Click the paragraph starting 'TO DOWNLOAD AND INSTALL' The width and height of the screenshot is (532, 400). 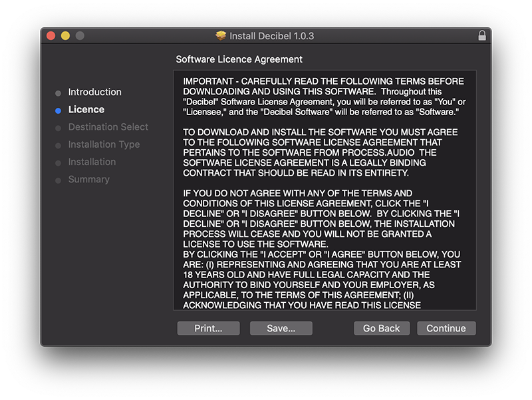click(x=321, y=152)
